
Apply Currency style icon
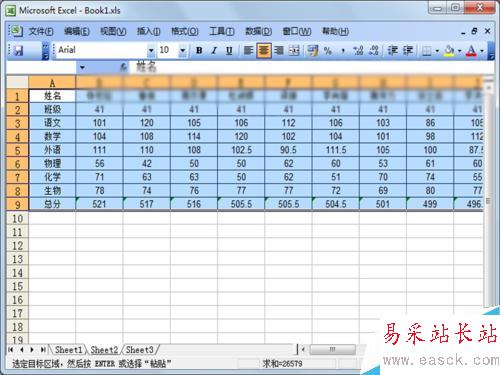click(x=312, y=51)
